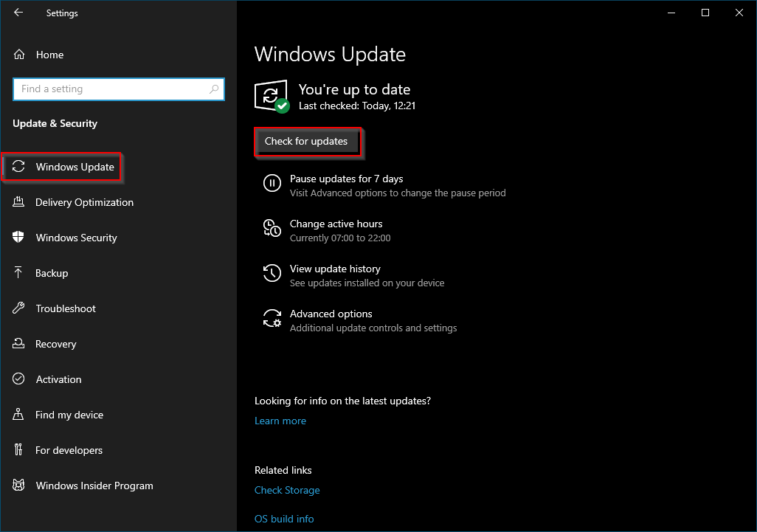Click the Windows Security shield icon
Image resolution: width=757 pixels, height=532 pixels.
pyautogui.click(x=18, y=237)
